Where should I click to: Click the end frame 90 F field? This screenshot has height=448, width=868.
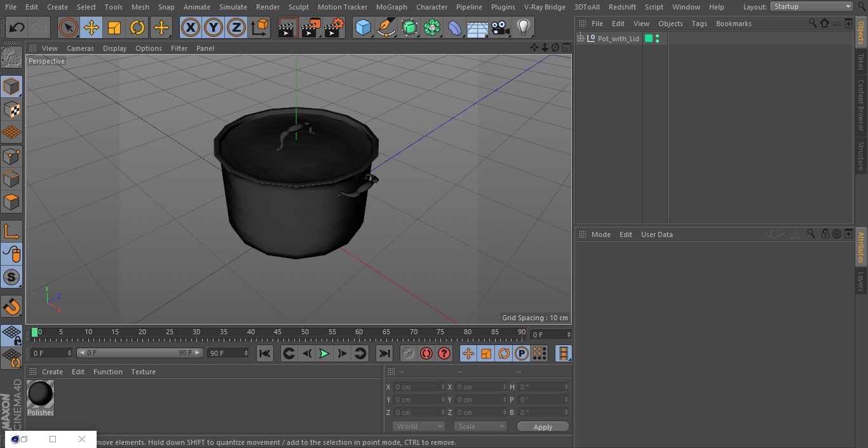click(x=227, y=353)
